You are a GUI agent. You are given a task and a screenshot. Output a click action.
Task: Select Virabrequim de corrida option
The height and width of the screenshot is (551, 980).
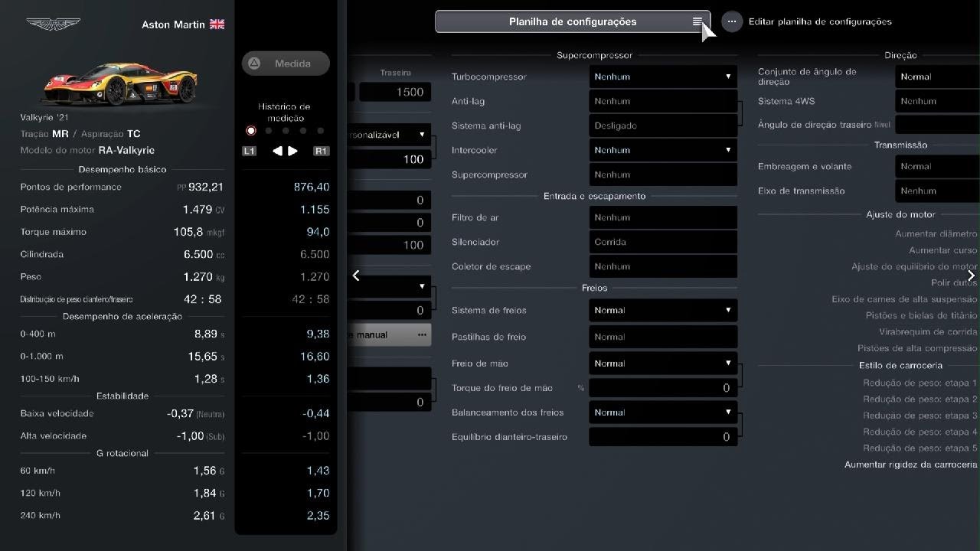pyautogui.click(x=928, y=332)
